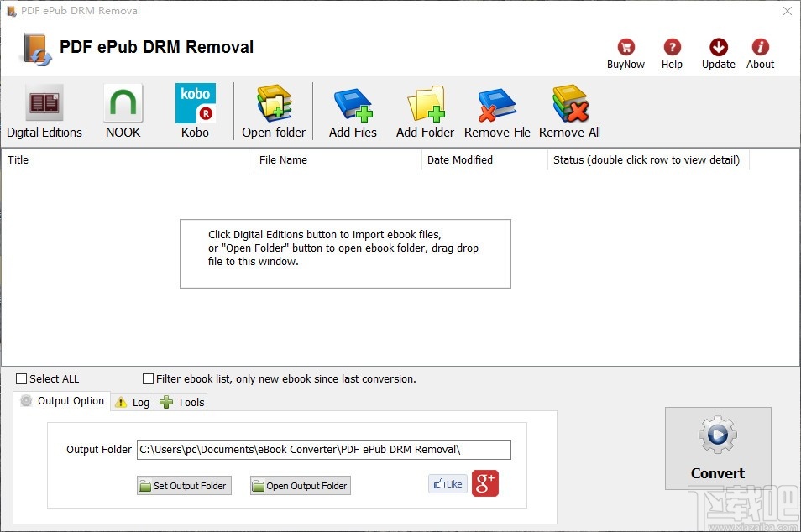The image size is (801, 532).
Task: Click Set Output Folder button
Action: pyautogui.click(x=184, y=486)
